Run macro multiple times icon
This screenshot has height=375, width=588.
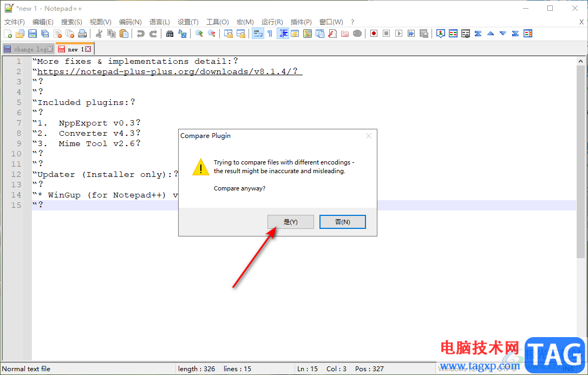[411, 34]
